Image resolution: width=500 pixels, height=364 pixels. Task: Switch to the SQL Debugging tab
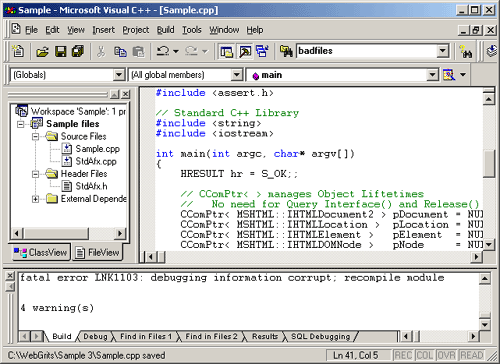[x=321, y=336]
